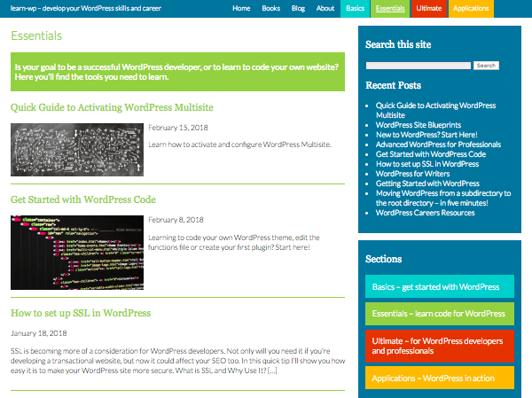Click the Recent Posts sidebar heading

(393, 85)
